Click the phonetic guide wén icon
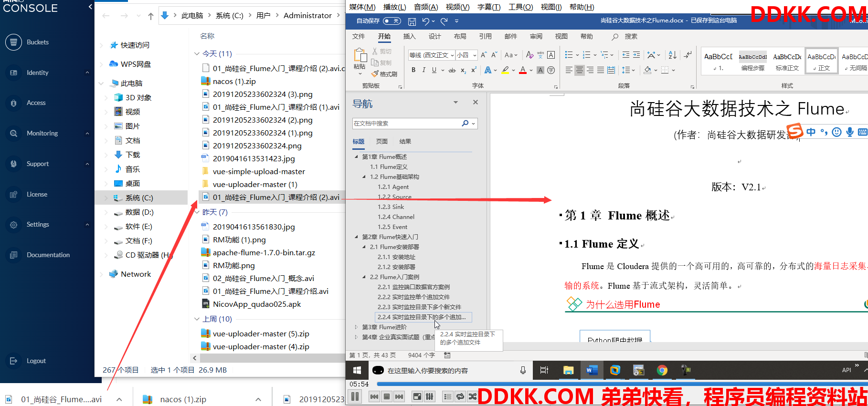Screen dimensions: 868x406 click(x=540, y=55)
